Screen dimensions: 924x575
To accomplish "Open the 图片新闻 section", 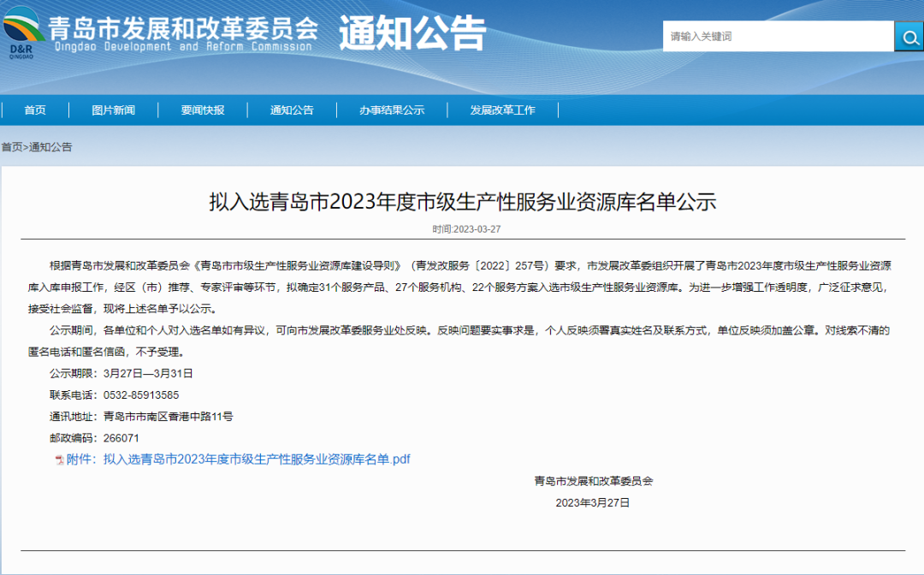I will [x=114, y=110].
